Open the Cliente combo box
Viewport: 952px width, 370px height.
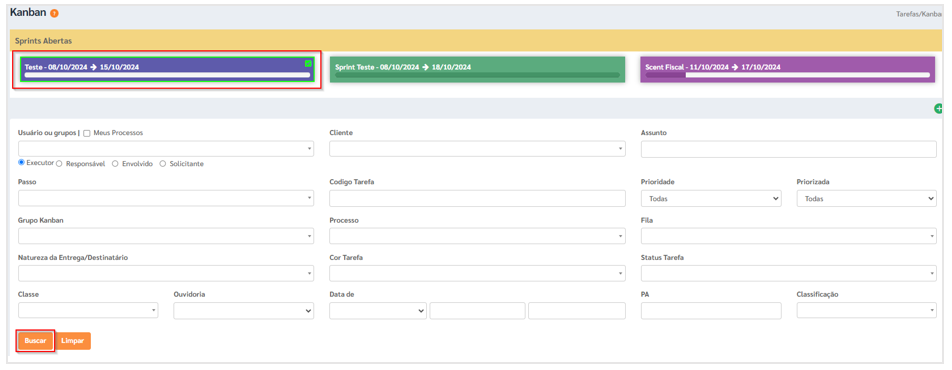point(477,149)
